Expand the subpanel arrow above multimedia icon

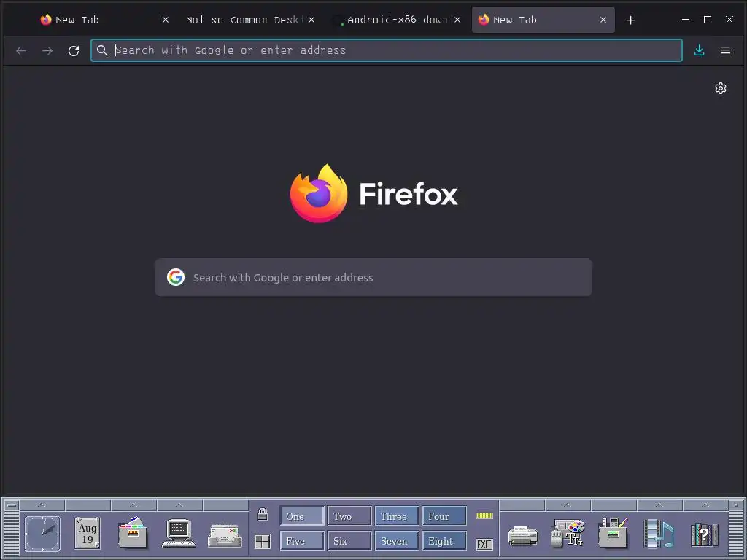tap(659, 505)
